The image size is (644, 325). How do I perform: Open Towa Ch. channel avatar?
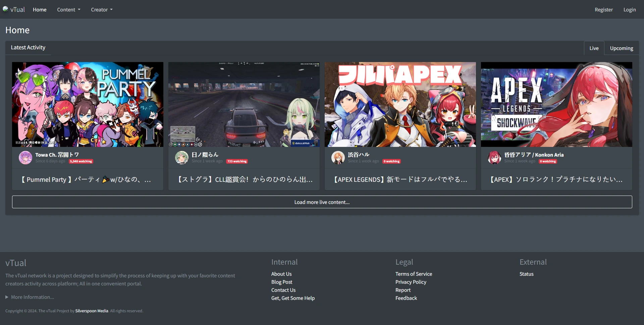click(25, 157)
